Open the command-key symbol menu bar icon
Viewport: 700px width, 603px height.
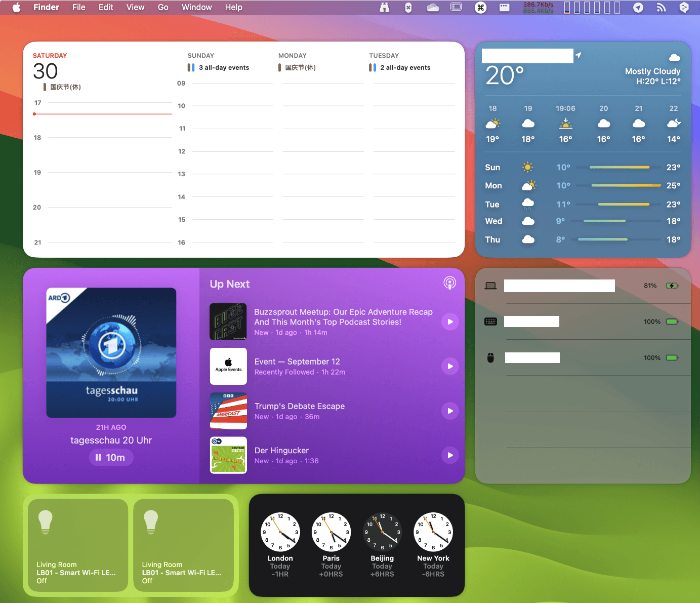pyautogui.click(x=480, y=7)
